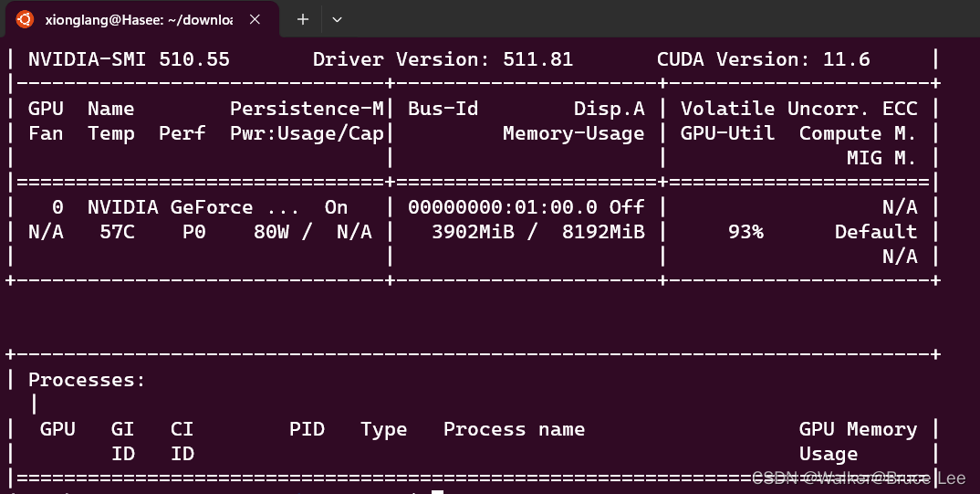
Task: Click the Fan header text
Action: click(x=46, y=133)
